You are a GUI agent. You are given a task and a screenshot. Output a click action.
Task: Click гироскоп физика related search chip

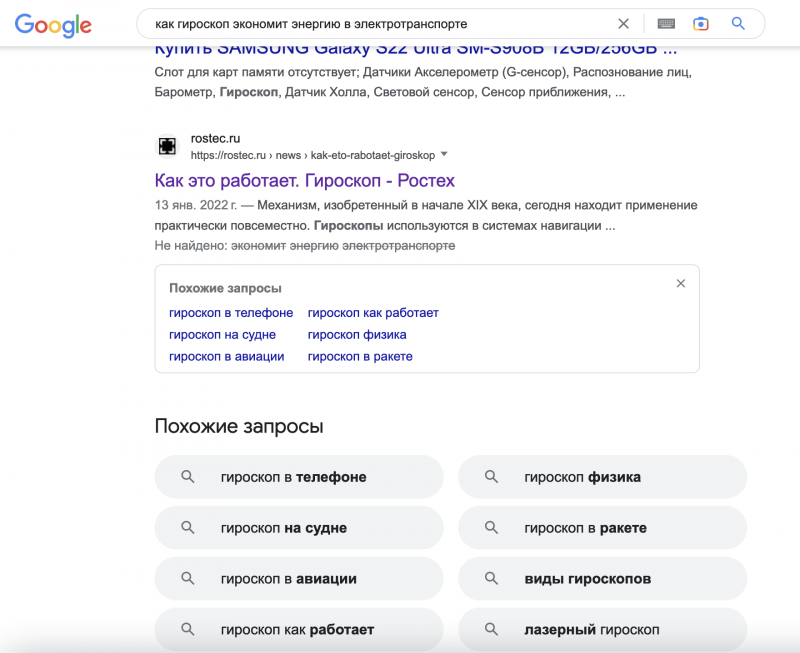[x=603, y=477]
